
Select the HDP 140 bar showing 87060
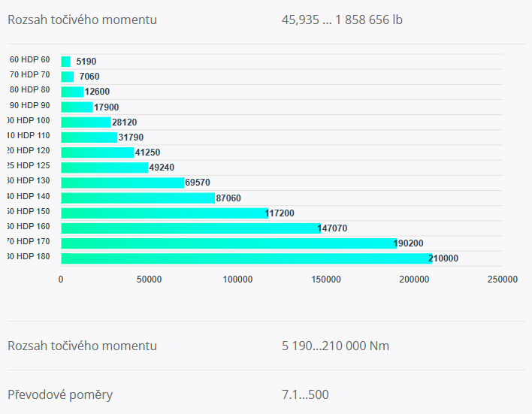click(138, 198)
